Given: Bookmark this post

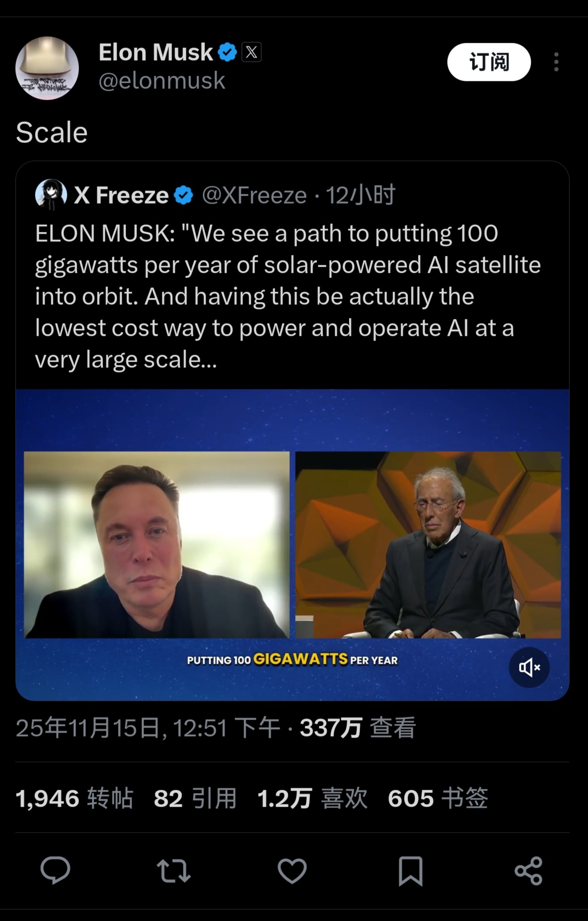Looking at the screenshot, I should point(410,871).
